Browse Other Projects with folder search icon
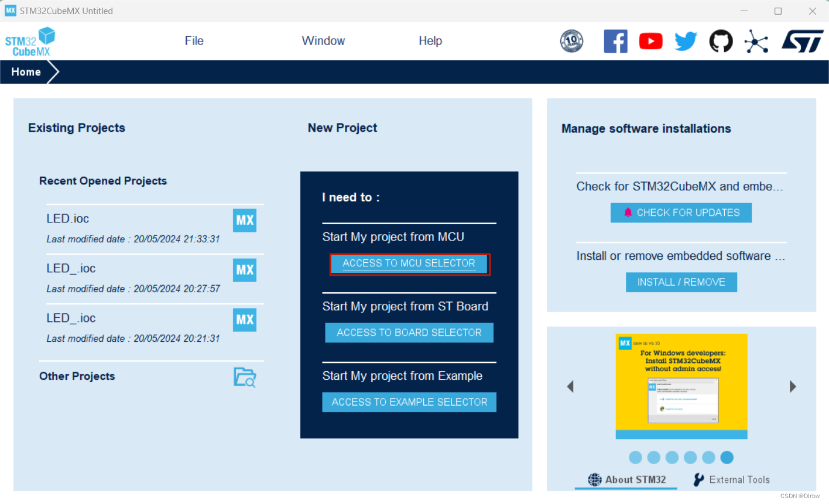The image size is (829, 504). [x=245, y=377]
